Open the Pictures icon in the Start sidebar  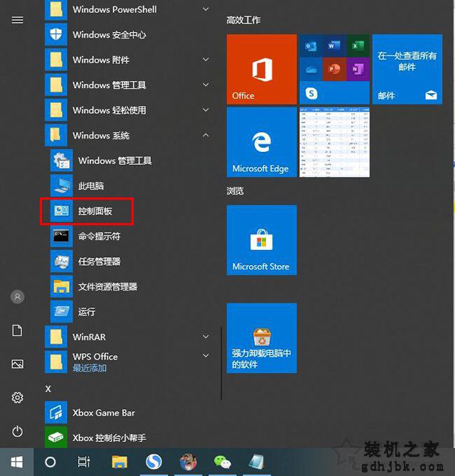[17, 364]
